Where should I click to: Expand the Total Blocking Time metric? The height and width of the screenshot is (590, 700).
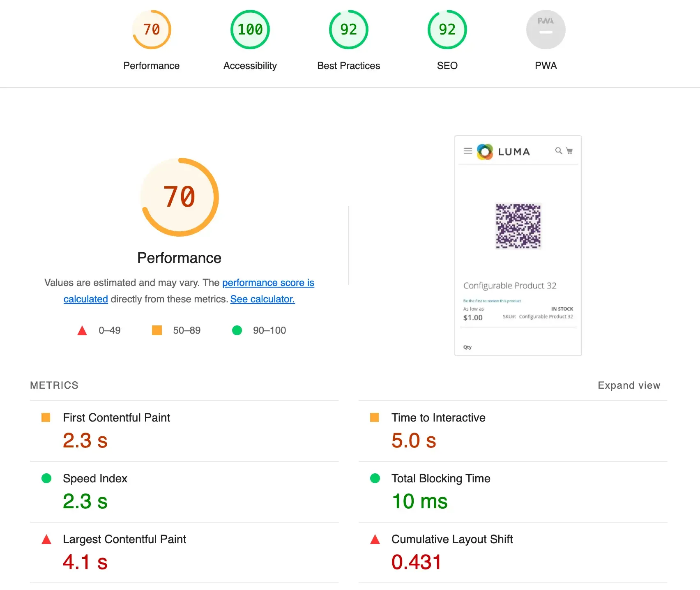440,478
